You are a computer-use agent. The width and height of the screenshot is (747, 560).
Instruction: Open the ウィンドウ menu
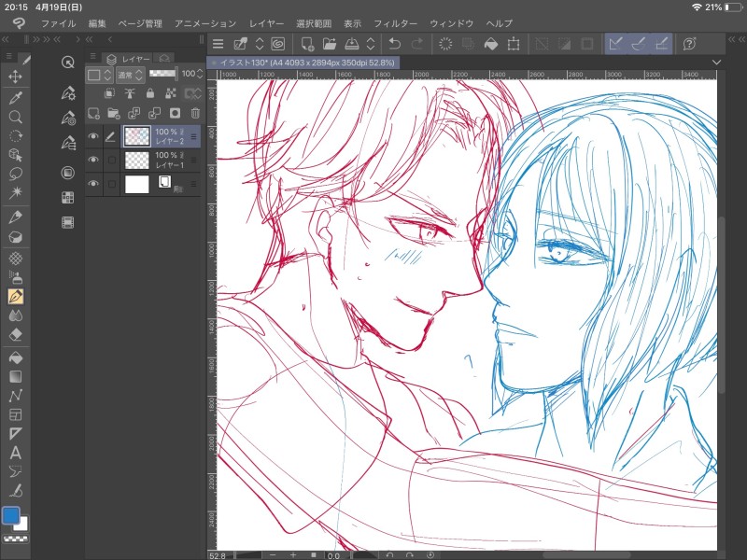(x=452, y=23)
